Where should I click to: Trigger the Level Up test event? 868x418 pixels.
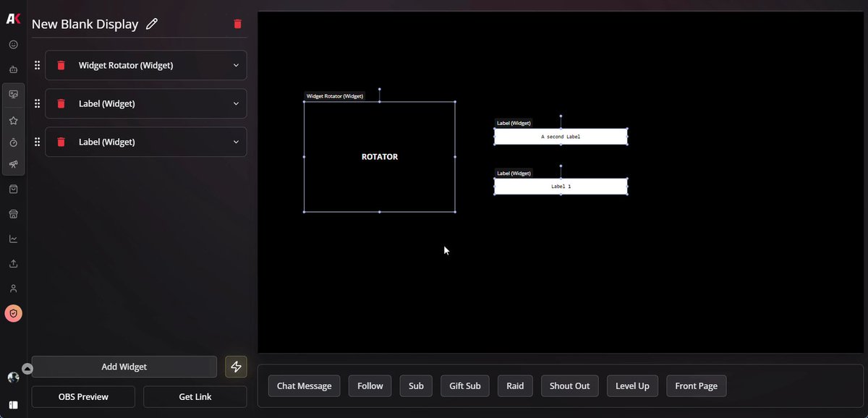pos(632,385)
